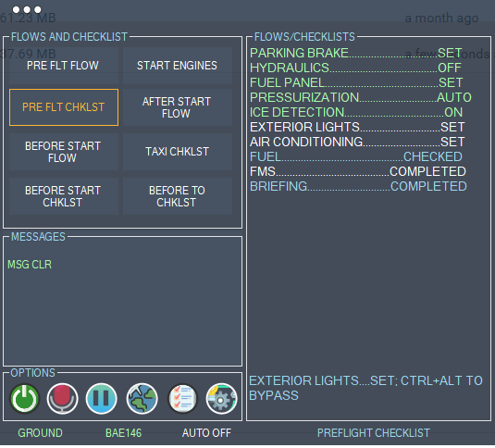This screenshot has height=448, width=495.
Task: Open BEFORE TO CHKLST
Action: point(178,196)
